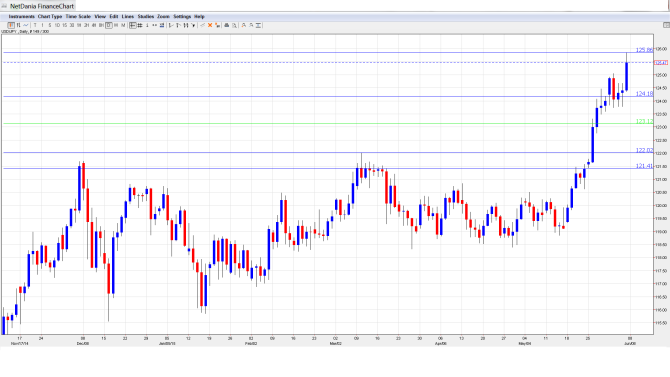The image size is (670, 377).
Task: Set time scale to 4H
Action: [x=94, y=26]
